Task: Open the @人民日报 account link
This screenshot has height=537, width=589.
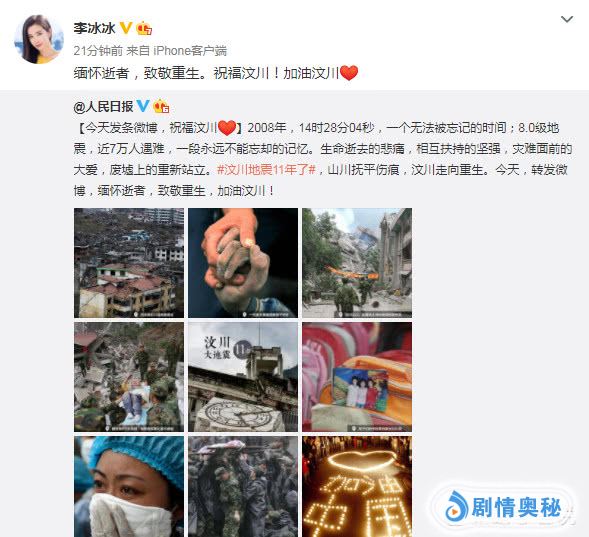Action: click(x=103, y=107)
